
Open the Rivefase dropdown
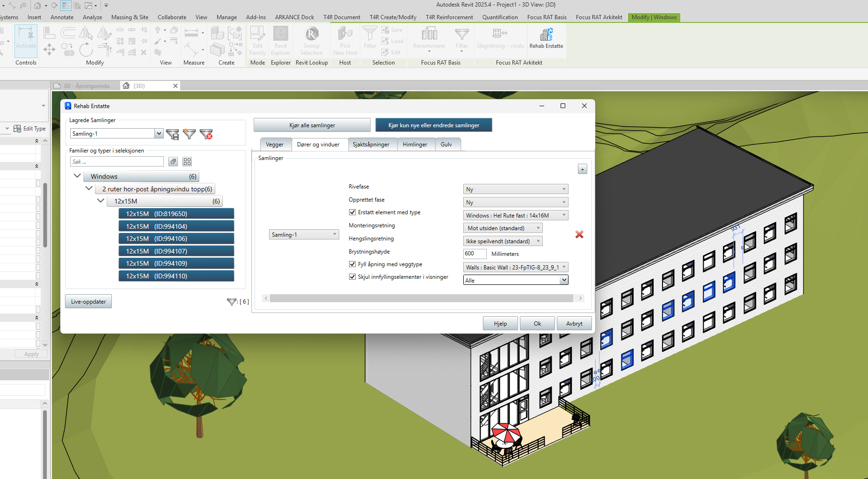(515, 189)
